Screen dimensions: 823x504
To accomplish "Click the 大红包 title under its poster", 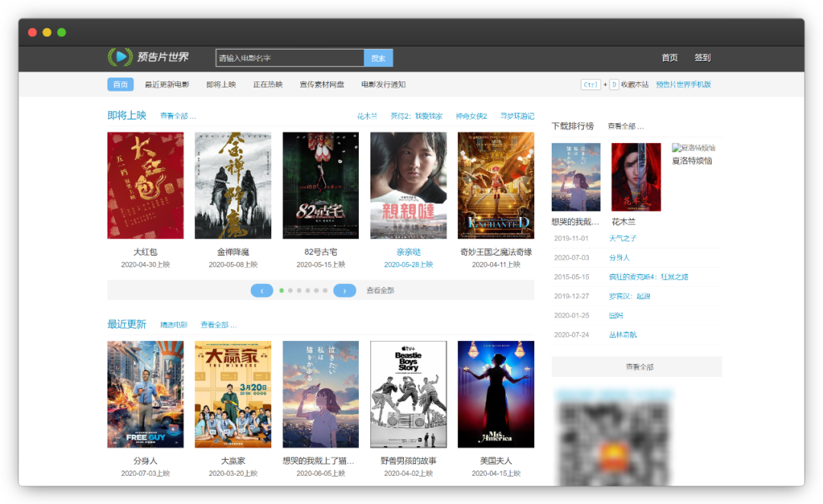I will click(146, 252).
